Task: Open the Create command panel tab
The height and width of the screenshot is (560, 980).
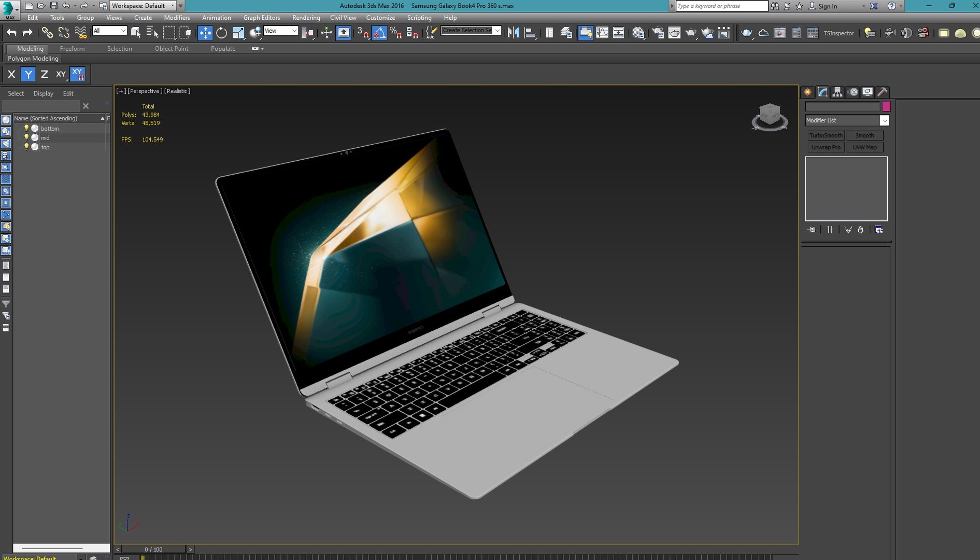Action: click(808, 92)
